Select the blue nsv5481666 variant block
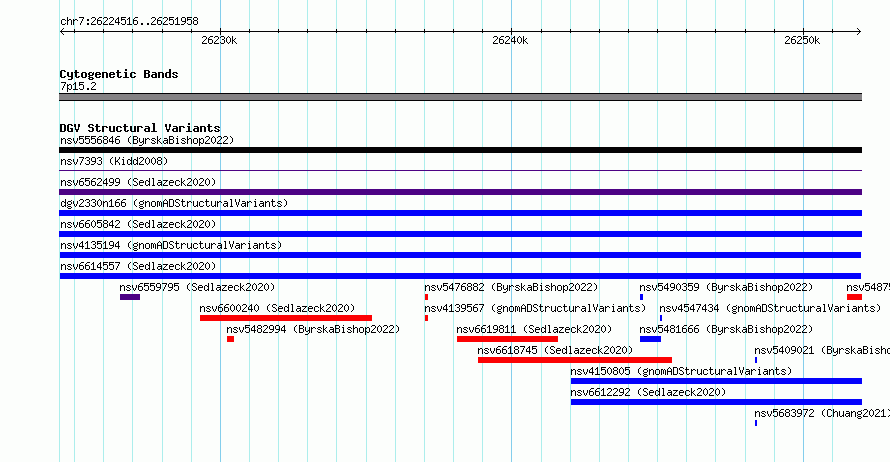The image size is (890, 462). pyautogui.click(x=650, y=339)
